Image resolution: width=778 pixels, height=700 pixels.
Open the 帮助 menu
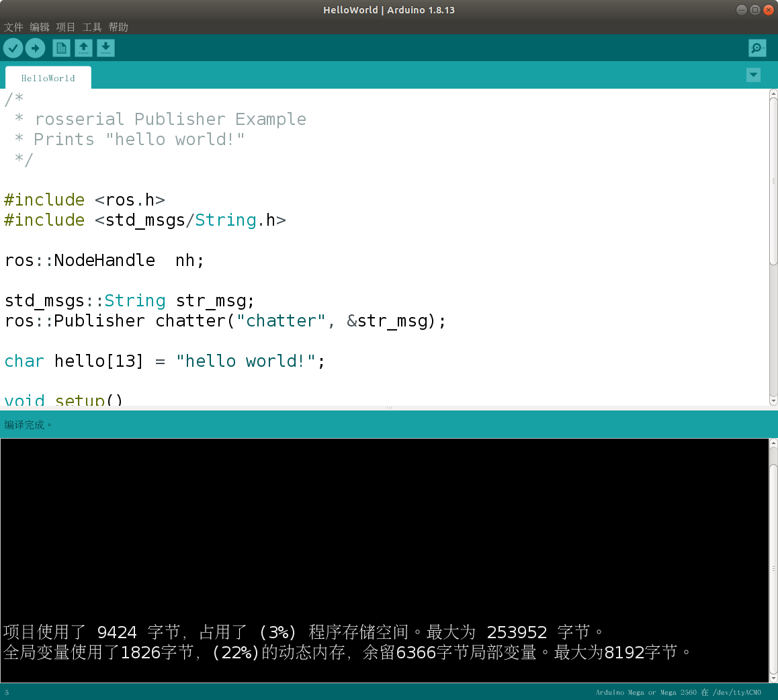click(118, 27)
